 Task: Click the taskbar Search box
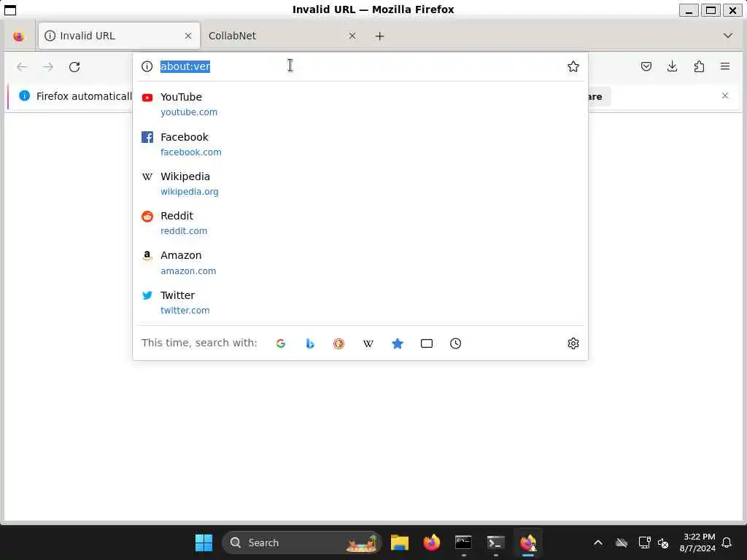point(301,542)
